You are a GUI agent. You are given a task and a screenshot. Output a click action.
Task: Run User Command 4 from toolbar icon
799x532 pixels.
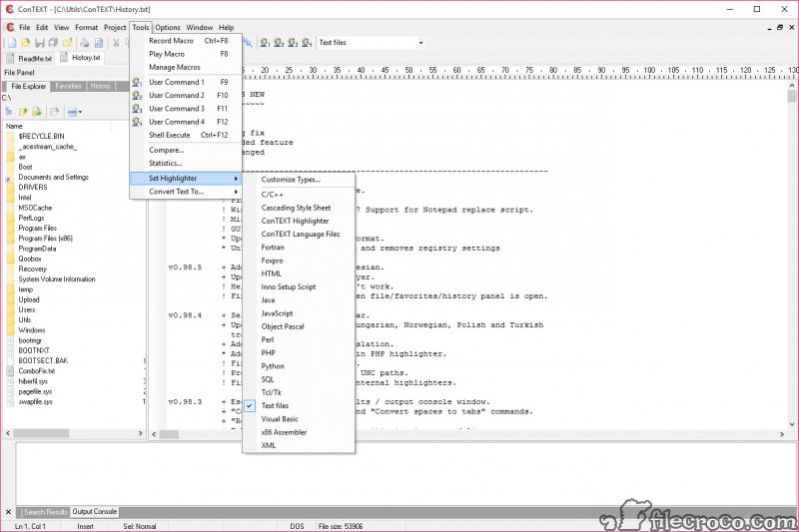[307, 43]
